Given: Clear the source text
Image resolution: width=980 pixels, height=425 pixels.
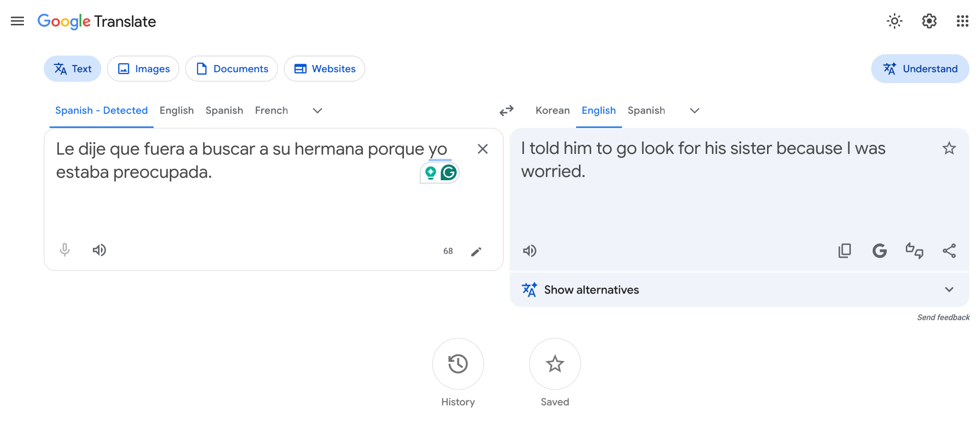Looking at the screenshot, I should (483, 149).
